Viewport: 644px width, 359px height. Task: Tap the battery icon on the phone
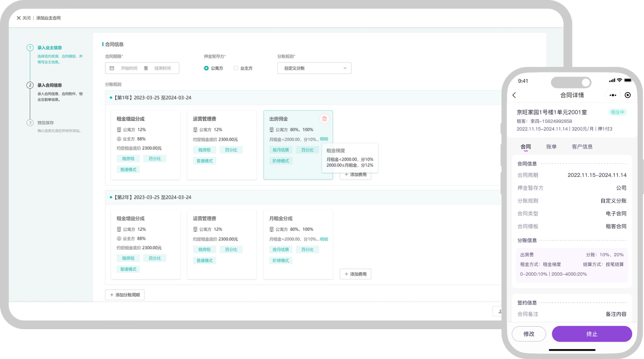(628, 81)
